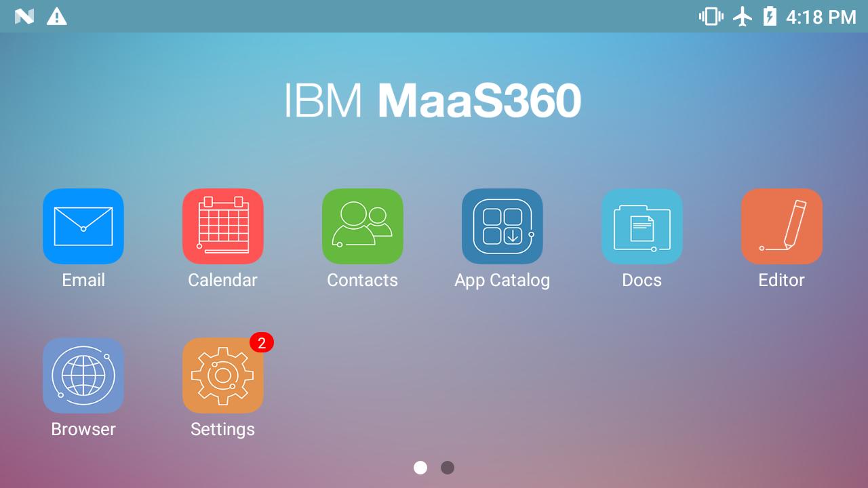Tap the airplane mode status icon
868x488 pixels.
(x=743, y=16)
